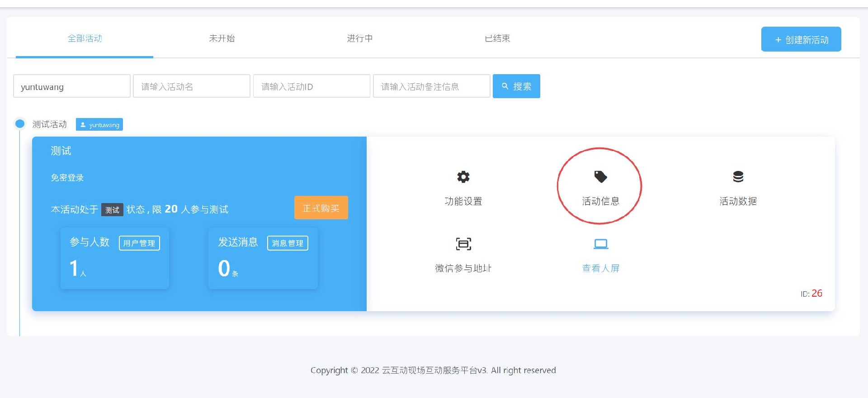Screen dimensions: 868x398
Task: Open the 查看大屏 laptop icon
Action: 600,244
